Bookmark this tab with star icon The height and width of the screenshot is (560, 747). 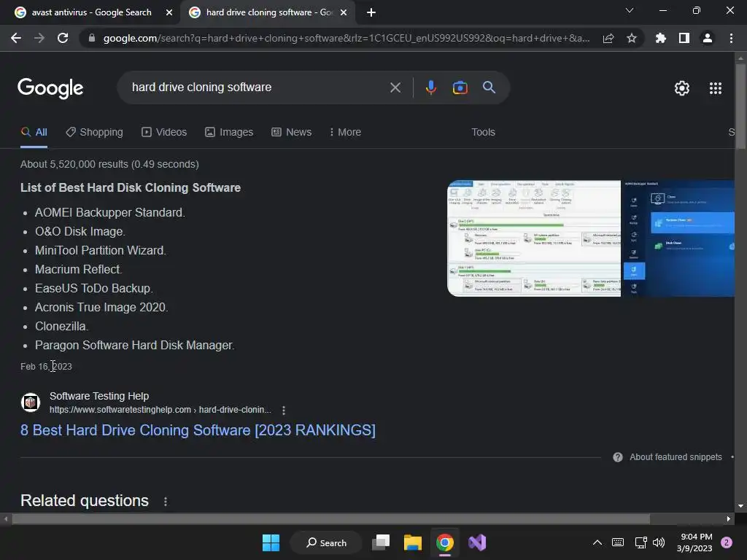[x=632, y=38]
